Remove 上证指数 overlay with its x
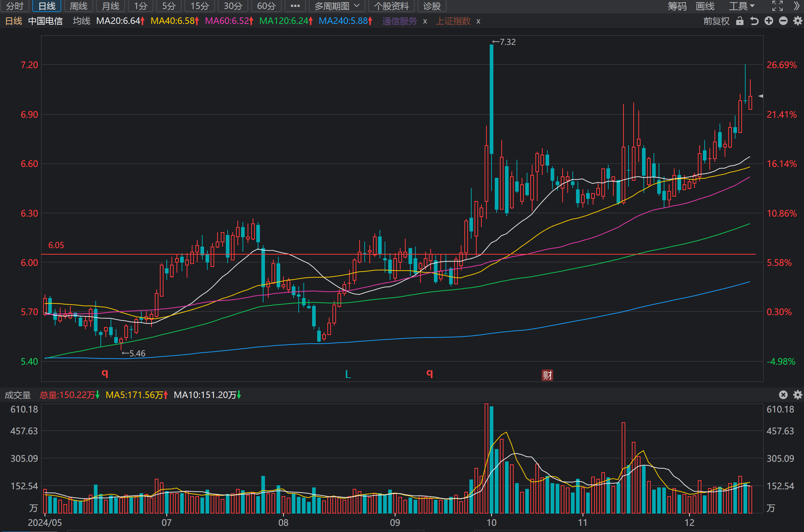 (478, 21)
